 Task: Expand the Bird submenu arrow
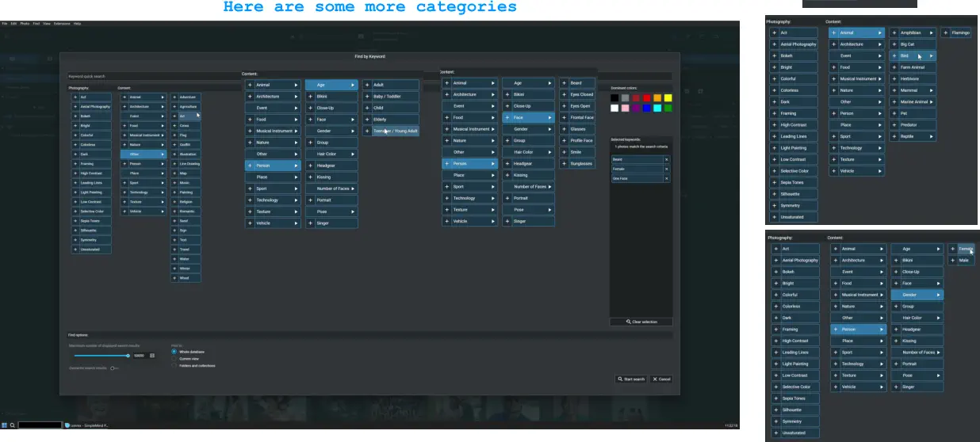tap(932, 56)
